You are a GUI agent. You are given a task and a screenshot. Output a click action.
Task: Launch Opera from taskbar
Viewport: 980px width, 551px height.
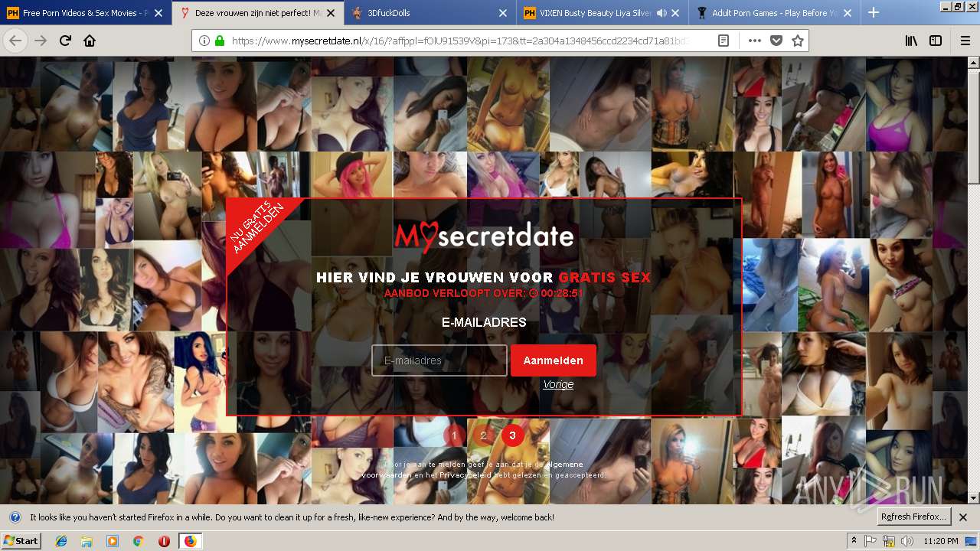coord(163,541)
